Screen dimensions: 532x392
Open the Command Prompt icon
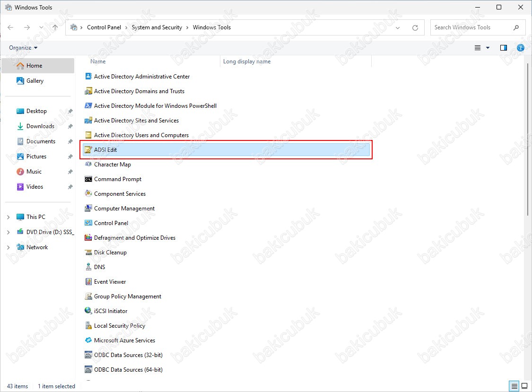click(88, 179)
